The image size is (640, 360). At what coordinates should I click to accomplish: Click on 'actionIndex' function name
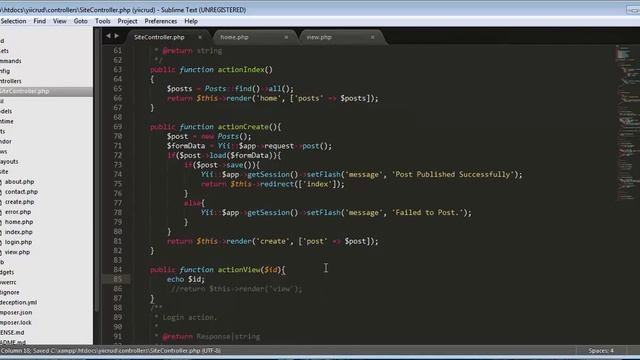[x=241, y=69]
